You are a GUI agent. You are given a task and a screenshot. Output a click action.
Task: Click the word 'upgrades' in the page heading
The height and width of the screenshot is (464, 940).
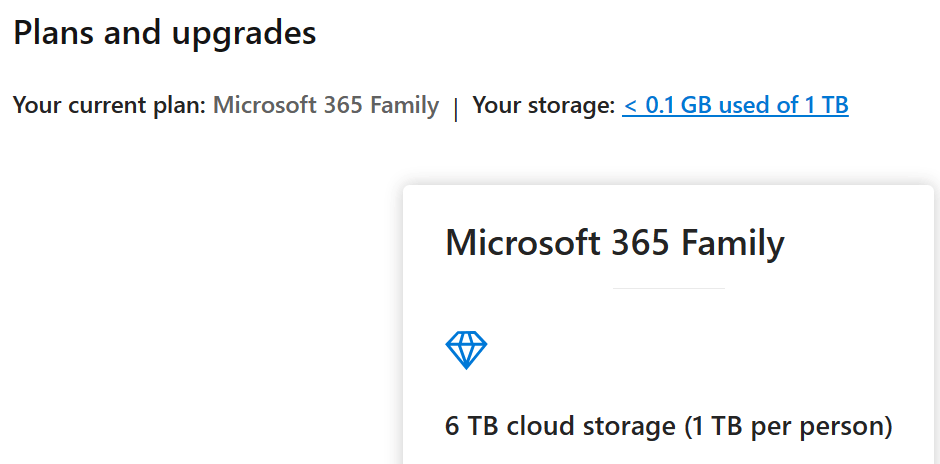pos(249,34)
